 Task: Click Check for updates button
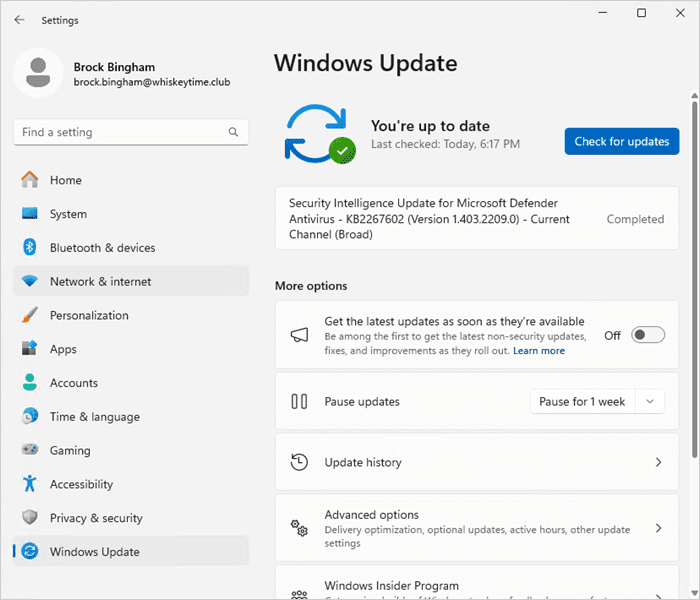[x=622, y=142]
